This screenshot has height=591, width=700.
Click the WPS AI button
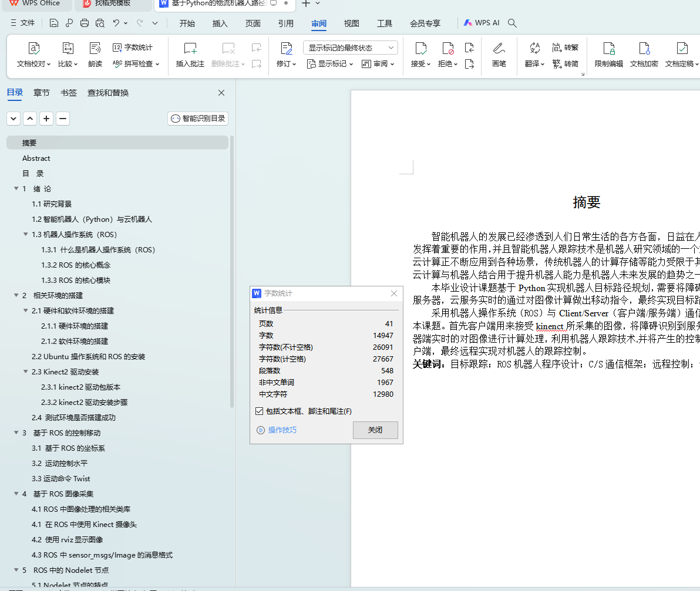coord(482,23)
